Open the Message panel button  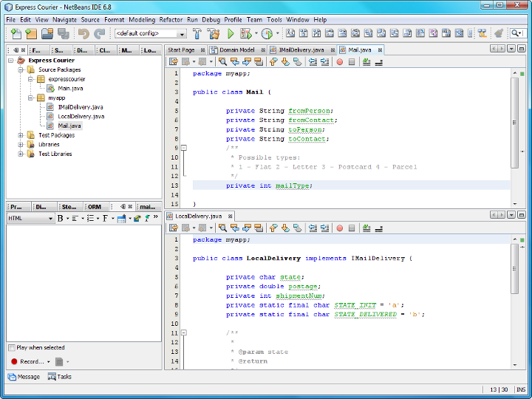[24, 377]
